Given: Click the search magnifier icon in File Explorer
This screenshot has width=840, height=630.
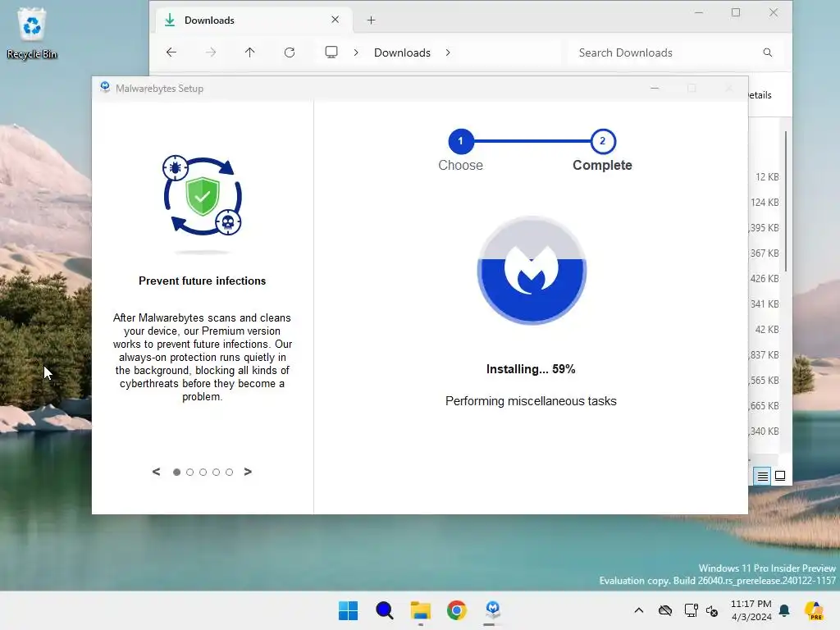Looking at the screenshot, I should pos(768,52).
